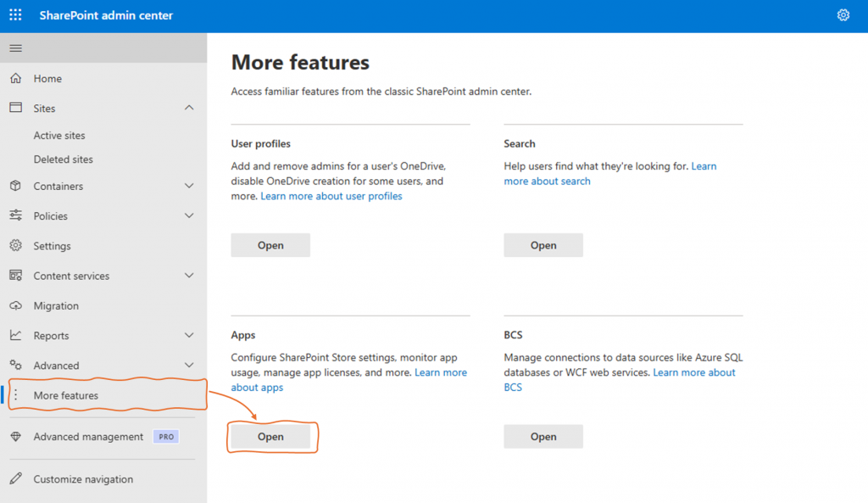Click the settings gear in header
This screenshot has width=868, height=503.
point(843,15)
